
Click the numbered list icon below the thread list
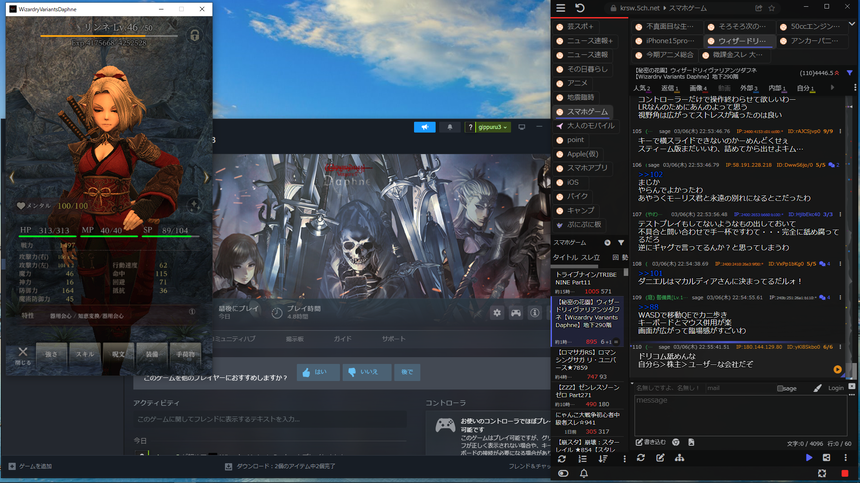point(582,459)
